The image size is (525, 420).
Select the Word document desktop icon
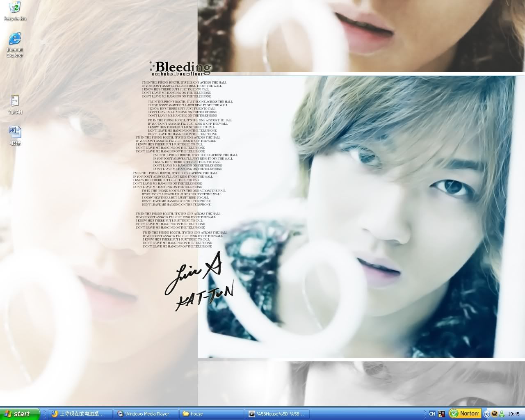(x=15, y=133)
